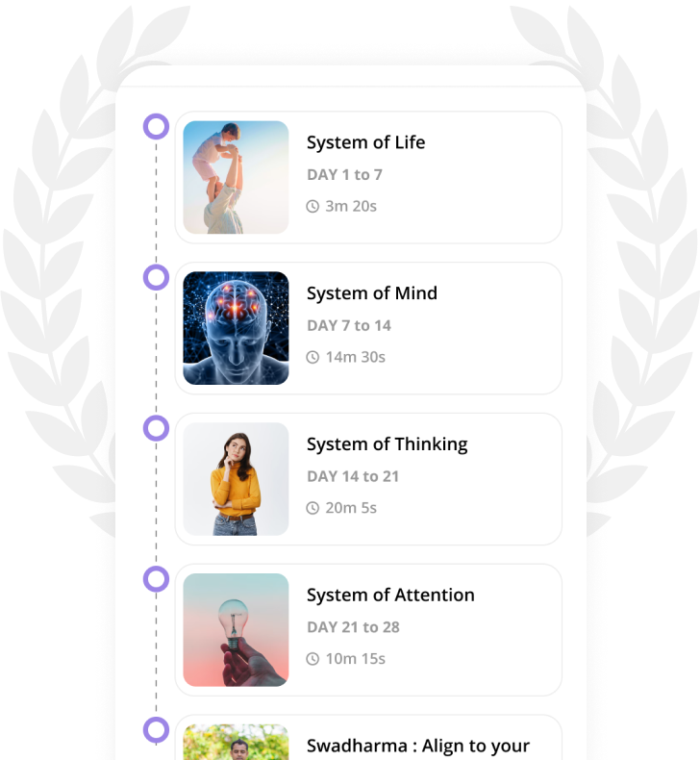
Task: Click the clock icon beside 20m 5s
Action: click(x=312, y=508)
